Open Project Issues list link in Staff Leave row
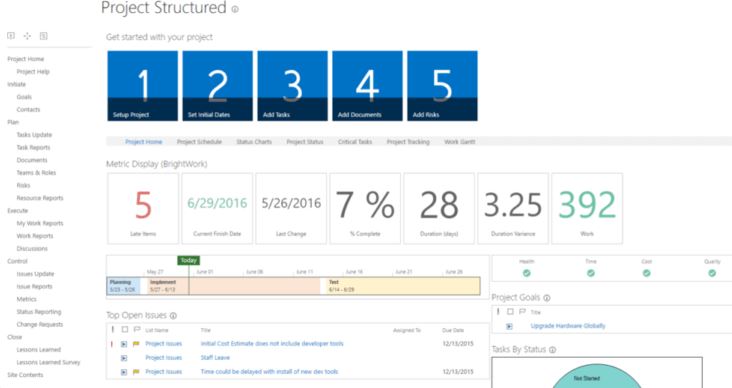The height and width of the screenshot is (388, 732). click(x=163, y=358)
